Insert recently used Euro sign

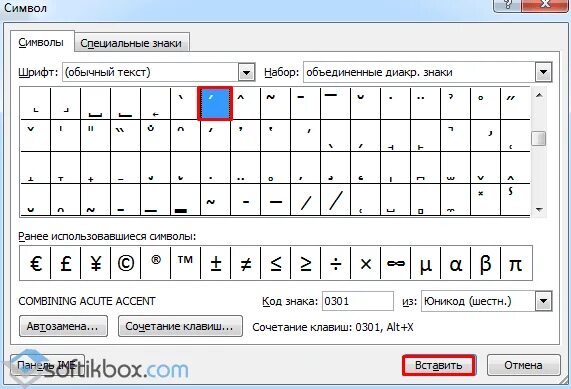point(35,263)
